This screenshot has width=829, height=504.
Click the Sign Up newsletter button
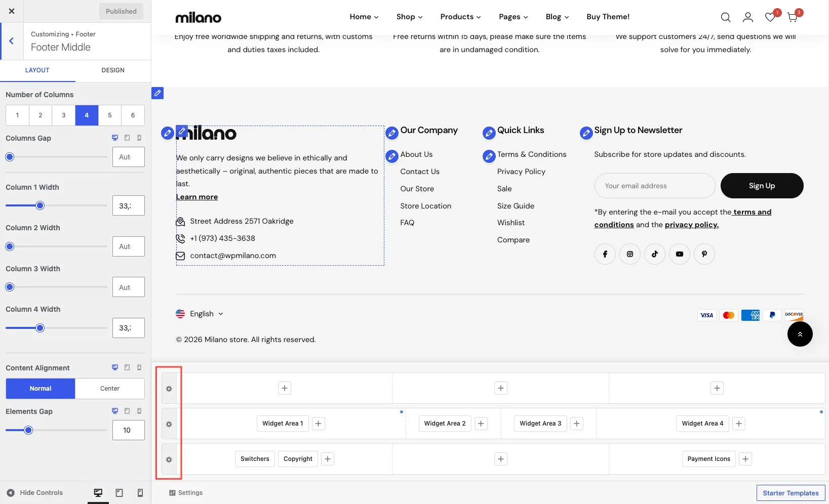[762, 186]
